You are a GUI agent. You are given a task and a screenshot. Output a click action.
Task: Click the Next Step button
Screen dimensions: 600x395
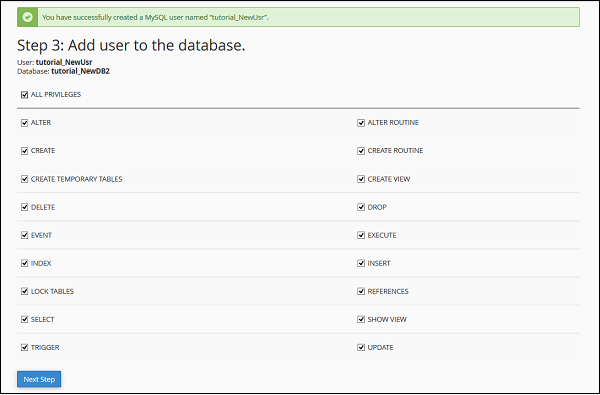39,379
